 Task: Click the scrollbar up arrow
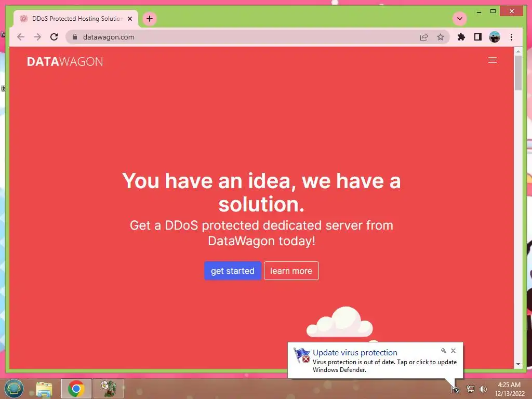tap(518, 51)
